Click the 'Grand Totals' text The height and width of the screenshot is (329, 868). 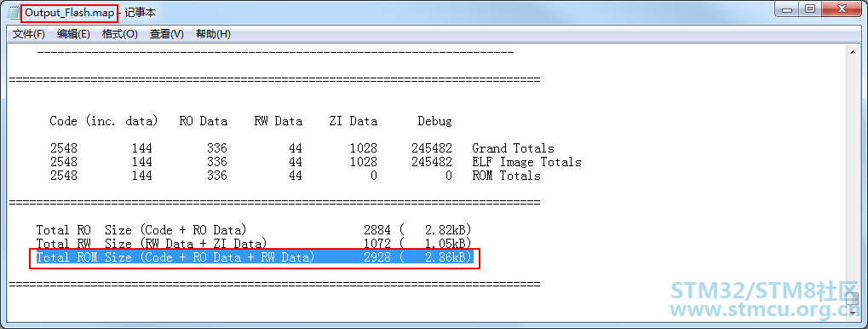(x=513, y=148)
